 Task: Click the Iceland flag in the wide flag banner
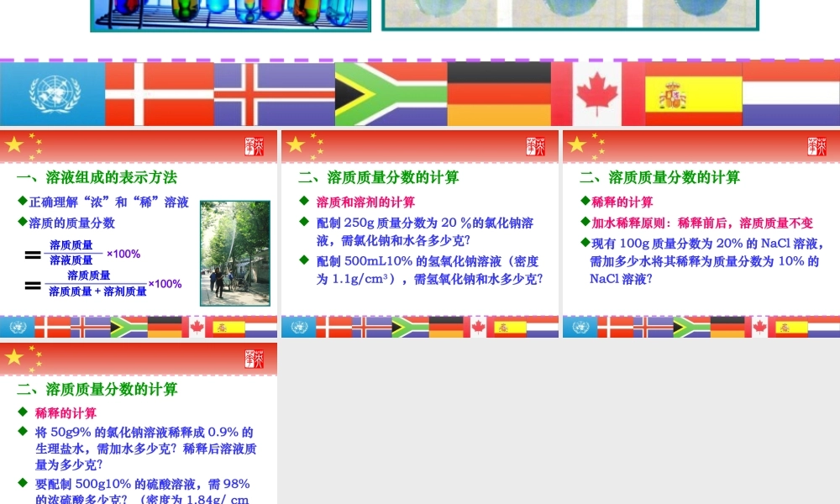pyautogui.click(x=275, y=94)
